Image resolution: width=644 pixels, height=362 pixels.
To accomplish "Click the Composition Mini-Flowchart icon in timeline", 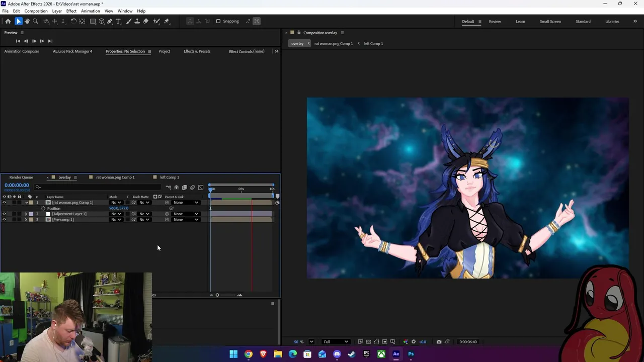I will [168, 187].
